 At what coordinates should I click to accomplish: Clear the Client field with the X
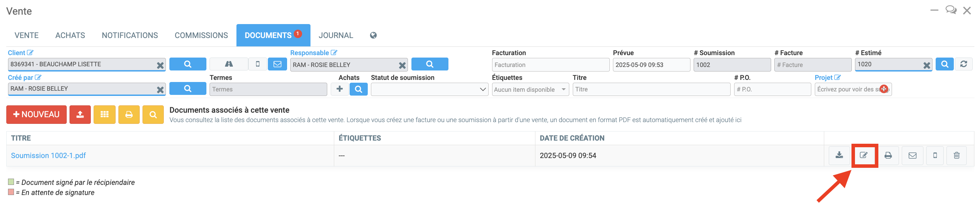pyautogui.click(x=160, y=65)
